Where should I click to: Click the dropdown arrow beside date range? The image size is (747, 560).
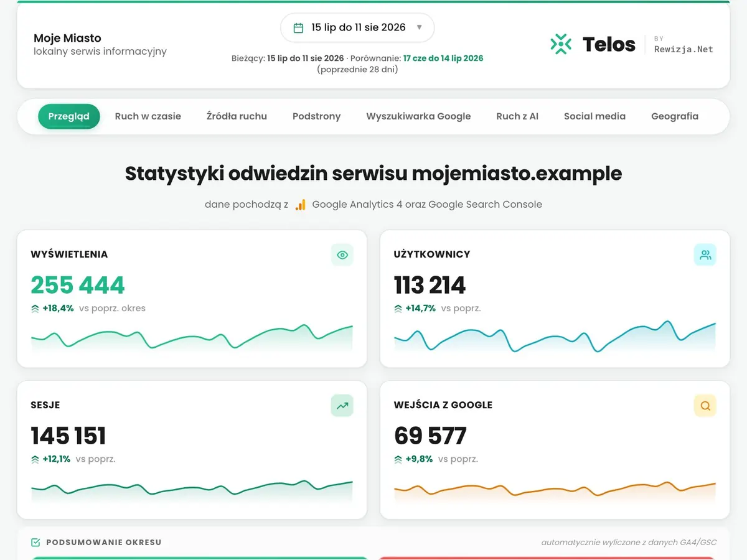[419, 28]
